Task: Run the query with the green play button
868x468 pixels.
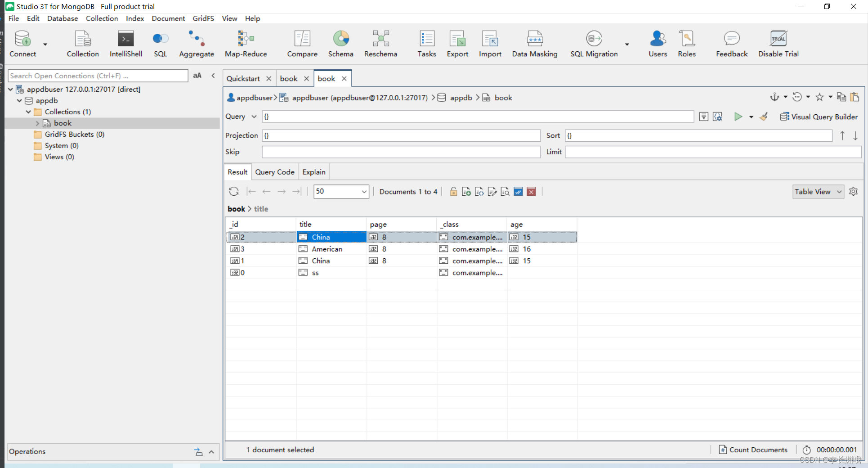Action: pyautogui.click(x=738, y=117)
